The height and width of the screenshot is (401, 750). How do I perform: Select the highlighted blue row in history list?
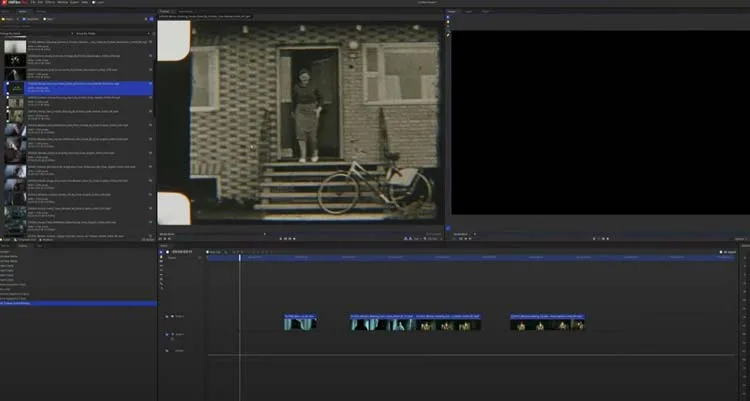point(78,303)
